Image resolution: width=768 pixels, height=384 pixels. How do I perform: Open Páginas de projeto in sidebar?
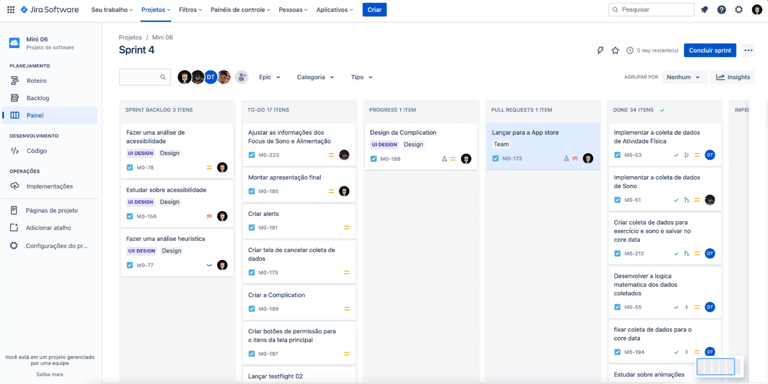[x=49, y=211]
